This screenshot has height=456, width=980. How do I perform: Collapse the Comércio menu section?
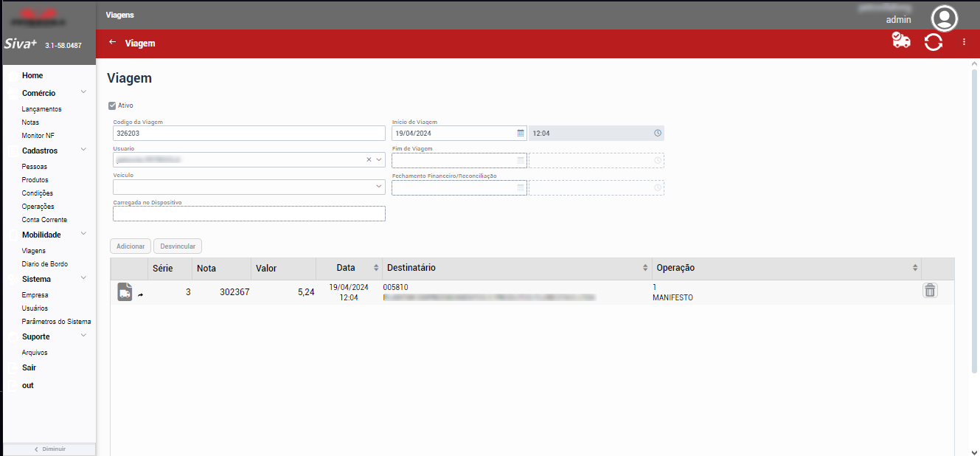(83, 91)
